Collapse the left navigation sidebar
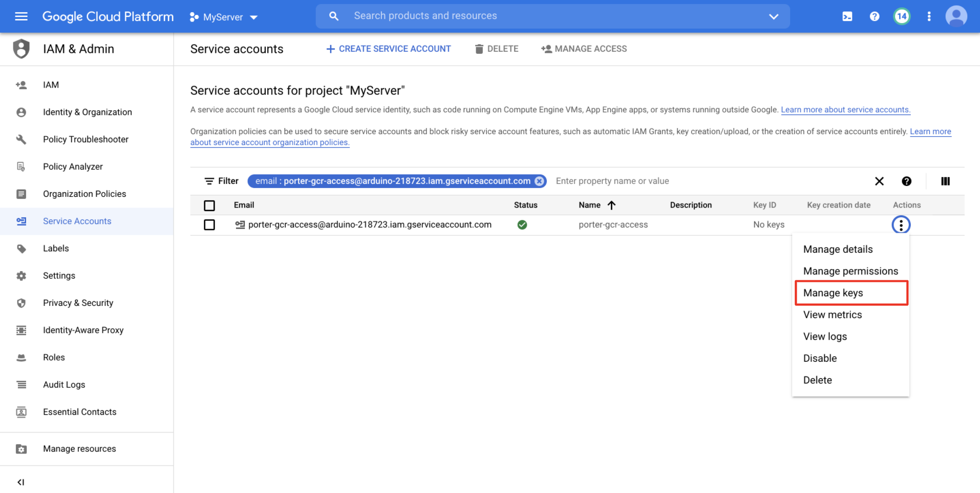980x493 pixels. (x=21, y=482)
